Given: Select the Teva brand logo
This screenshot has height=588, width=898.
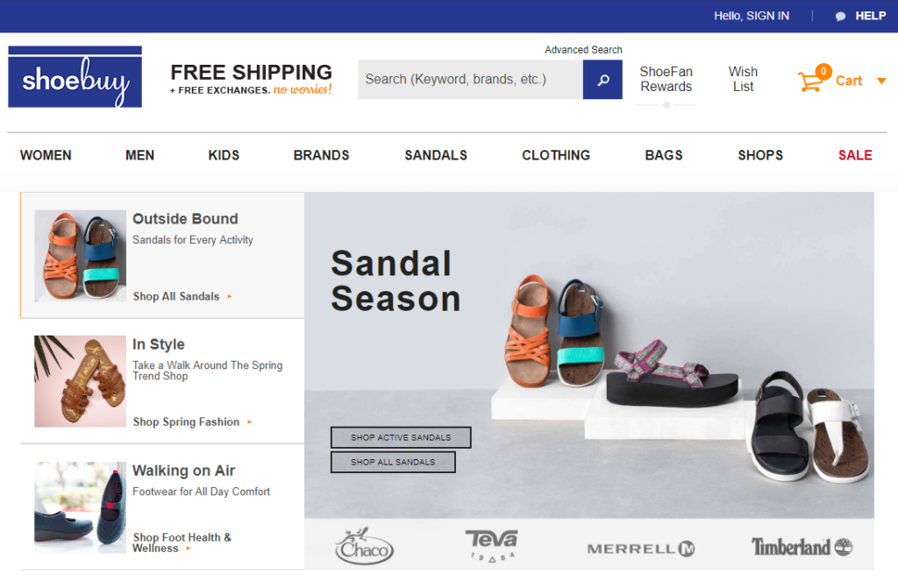Looking at the screenshot, I should coord(491,544).
